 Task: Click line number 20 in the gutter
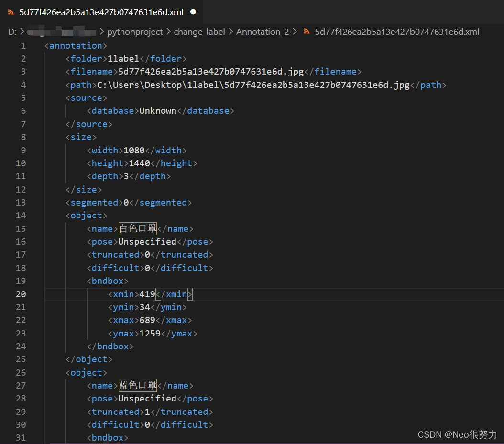pos(21,294)
